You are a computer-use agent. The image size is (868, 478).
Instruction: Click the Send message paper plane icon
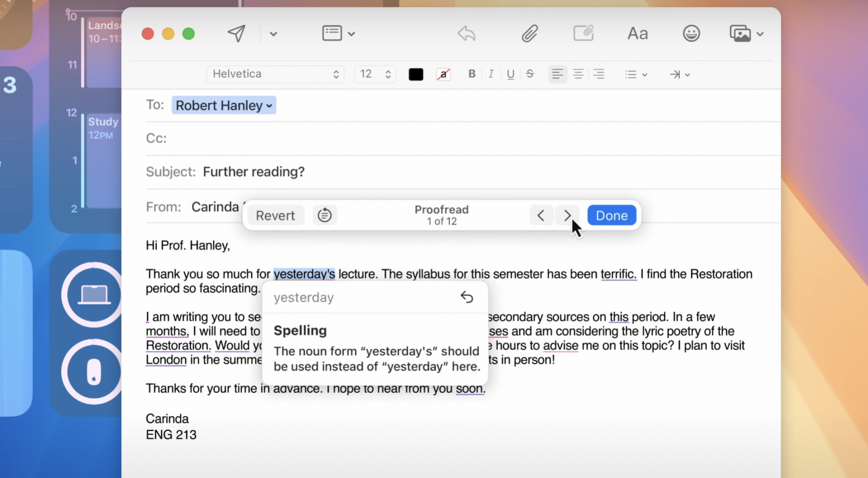point(237,33)
